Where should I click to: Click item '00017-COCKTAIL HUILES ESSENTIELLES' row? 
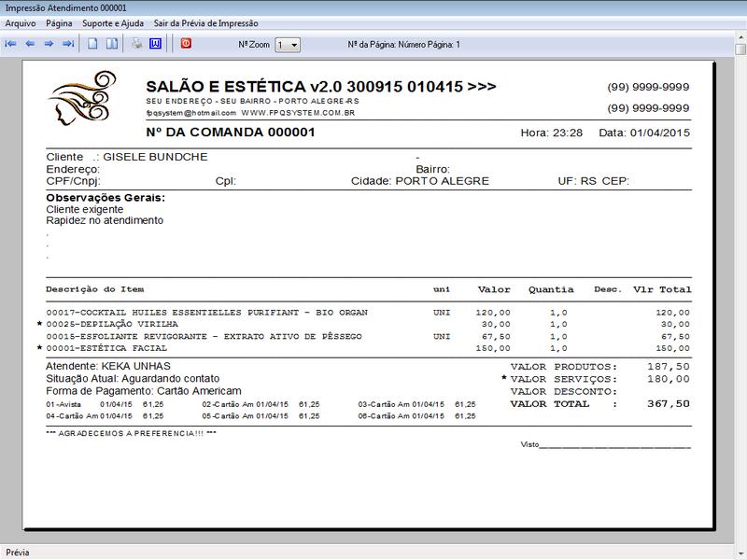click(x=368, y=313)
